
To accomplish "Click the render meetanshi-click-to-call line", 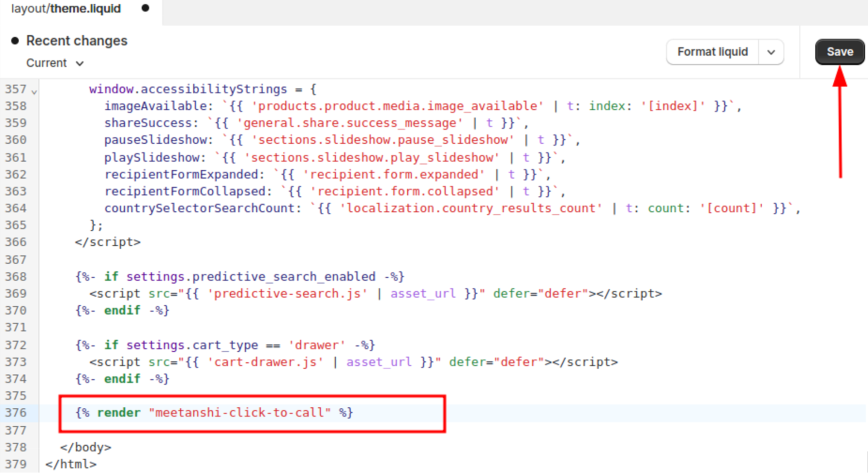I will coord(215,413).
